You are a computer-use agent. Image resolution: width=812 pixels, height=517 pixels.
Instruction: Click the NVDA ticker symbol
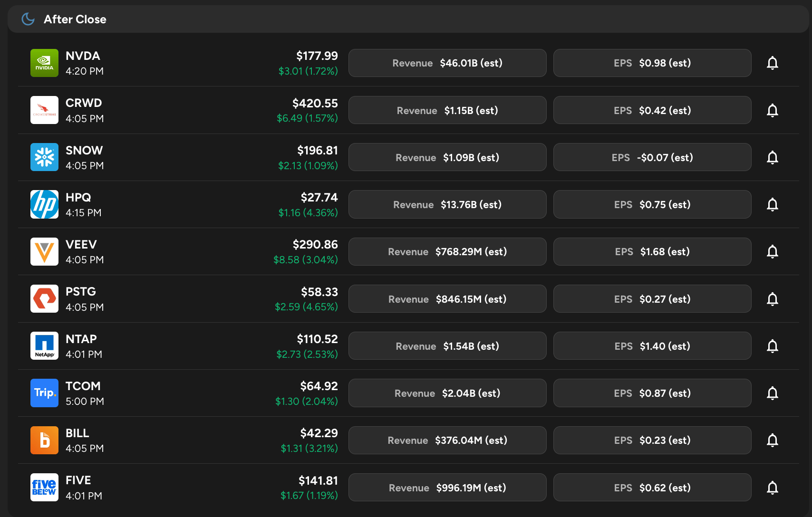83,56
